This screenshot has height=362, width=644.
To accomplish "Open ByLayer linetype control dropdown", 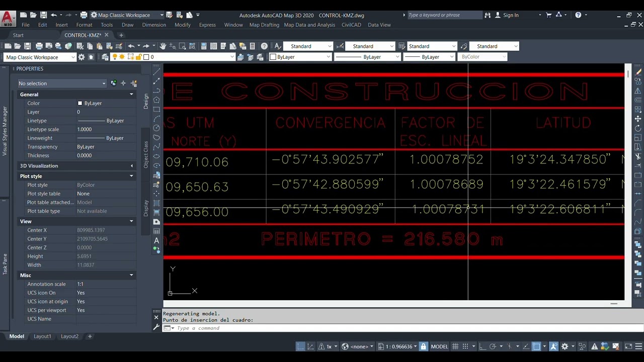I will pos(367,57).
